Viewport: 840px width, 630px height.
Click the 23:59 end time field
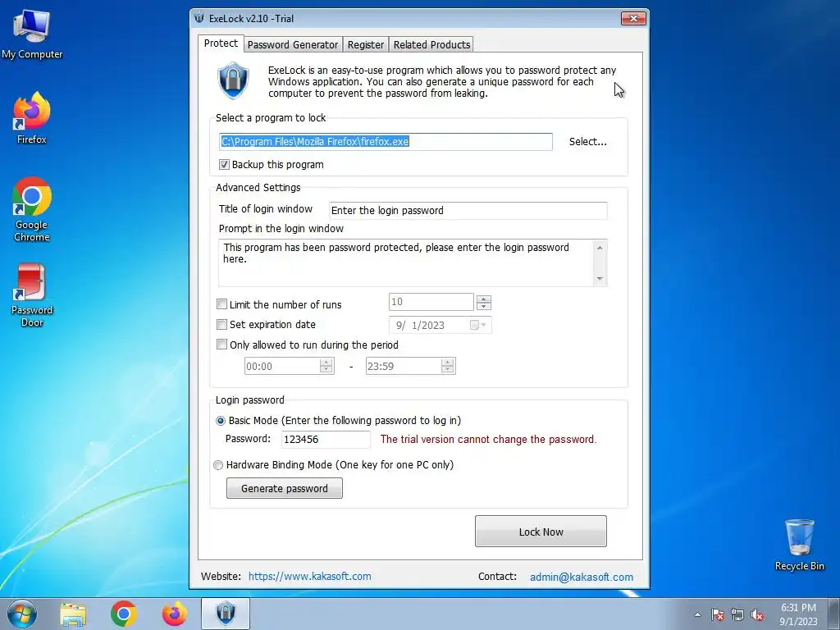click(x=404, y=366)
